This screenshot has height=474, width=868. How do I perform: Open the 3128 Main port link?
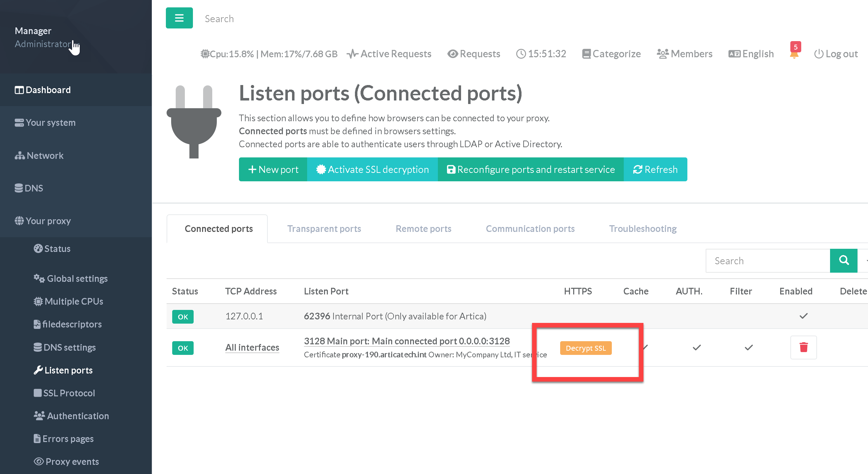407,341
